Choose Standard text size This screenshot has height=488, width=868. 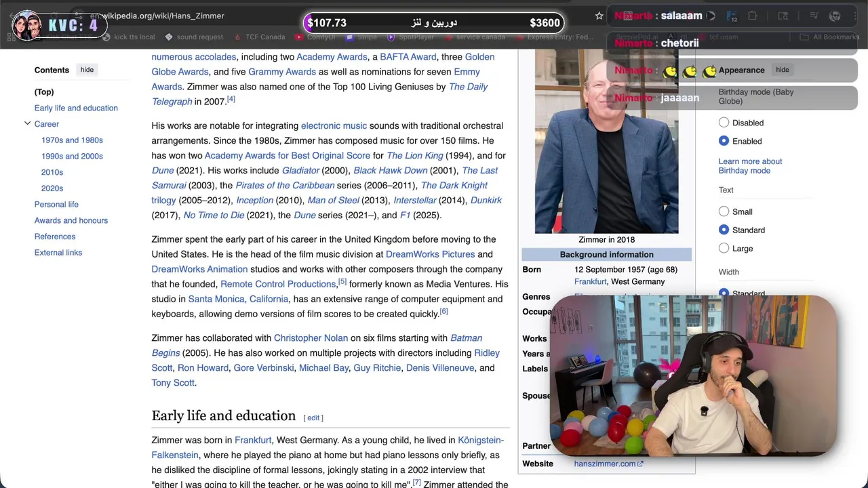point(724,230)
